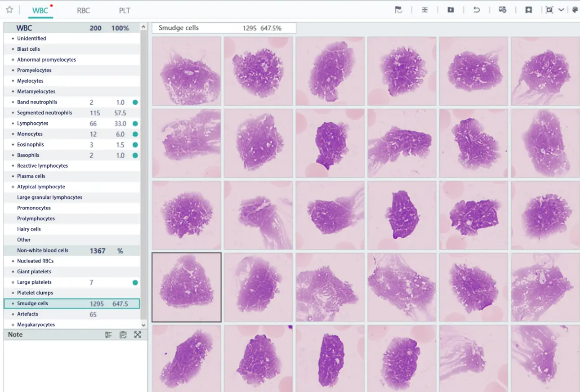Click the cell list scroll-up arrow
The height and width of the screenshot is (392, 580).
[143, 27]
